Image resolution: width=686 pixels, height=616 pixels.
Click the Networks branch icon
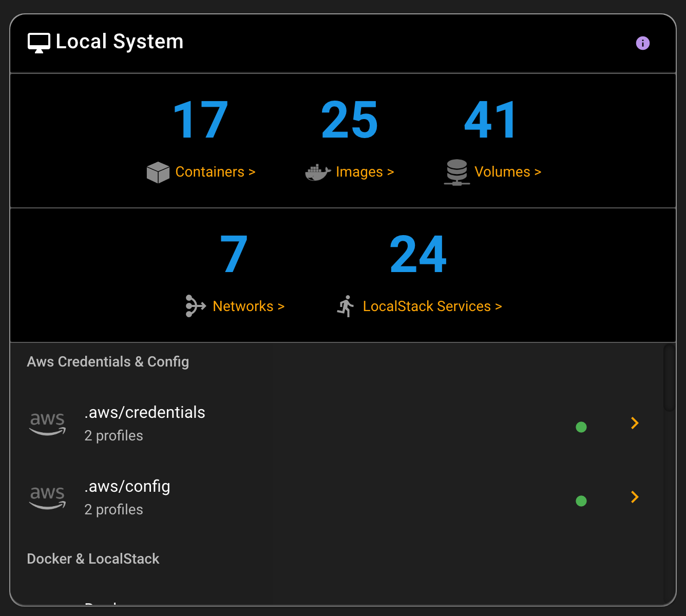point(196,306)
